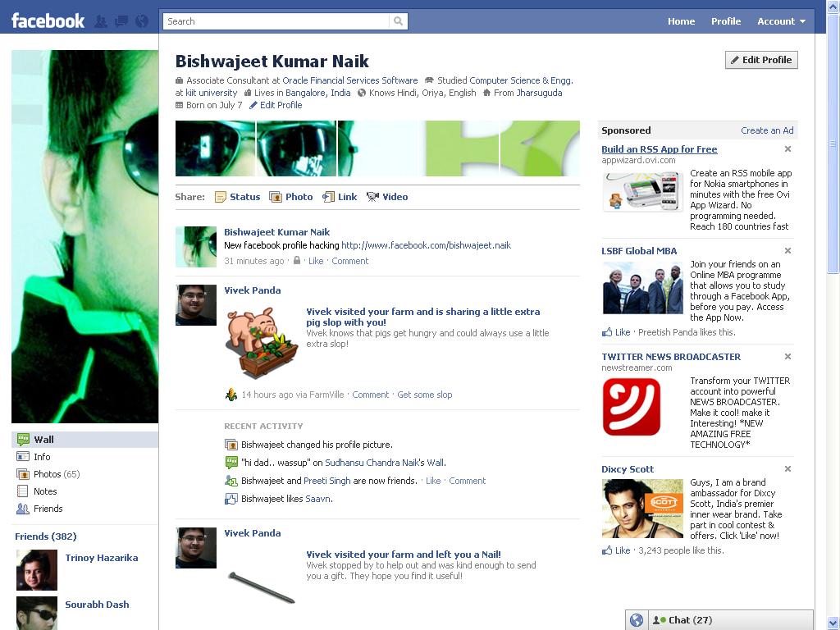This screenshot has width=840, height=630.
Task: Select the Video share icon
Action: [x=372, y=197]
